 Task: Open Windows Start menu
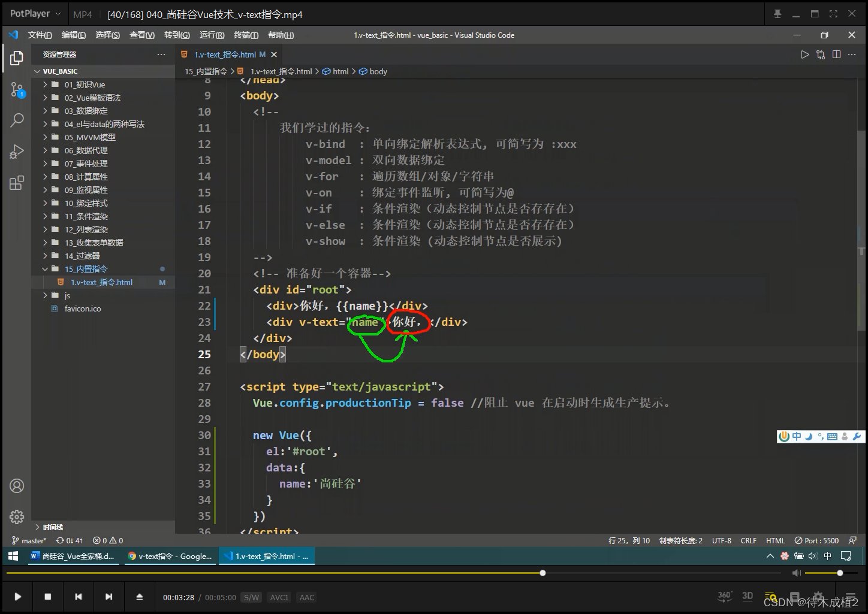13,556
